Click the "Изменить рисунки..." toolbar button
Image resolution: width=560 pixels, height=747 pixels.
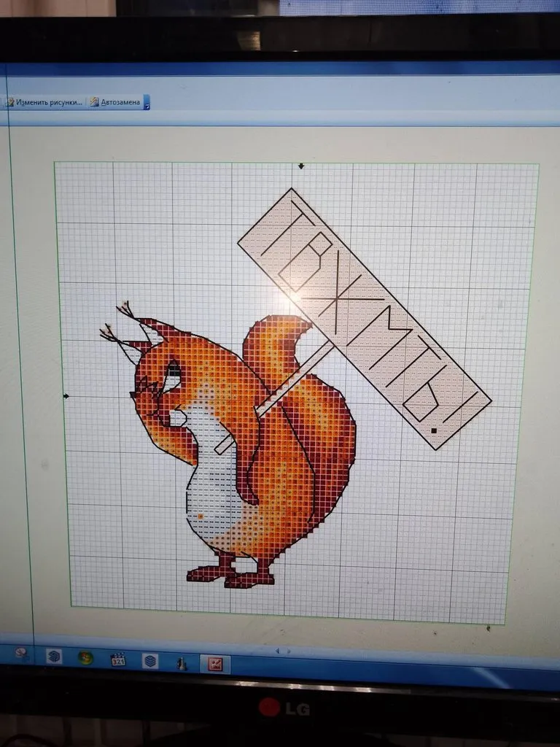(x=44, y=102)
